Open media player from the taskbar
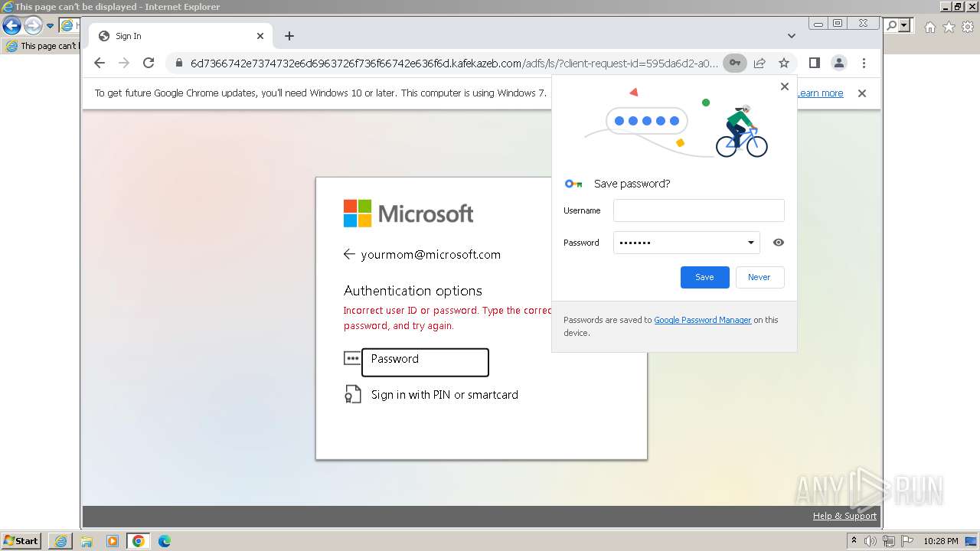 tap(113, 541)
